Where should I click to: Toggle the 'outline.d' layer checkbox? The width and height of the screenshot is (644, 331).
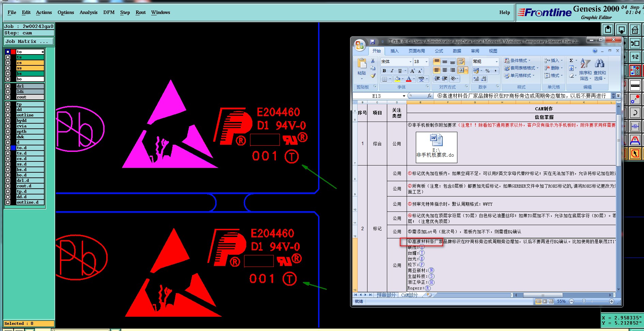pos(8,202)
